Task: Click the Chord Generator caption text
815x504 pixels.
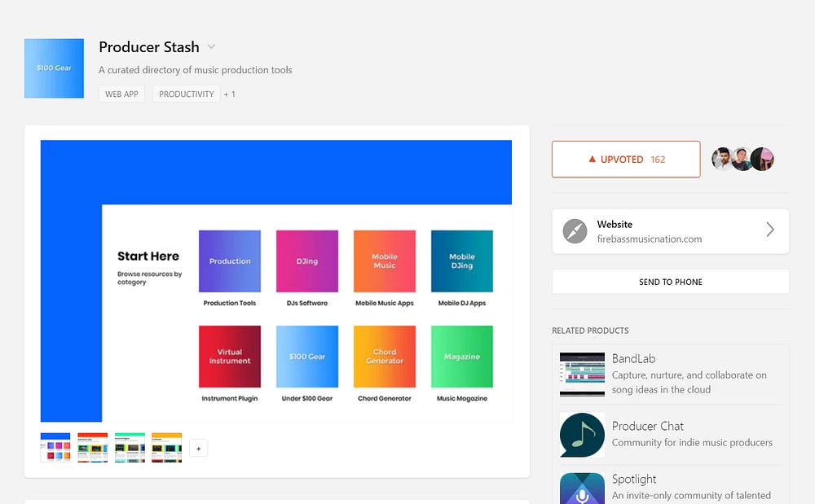Action: pyautogui.click(x=385, y=399)
